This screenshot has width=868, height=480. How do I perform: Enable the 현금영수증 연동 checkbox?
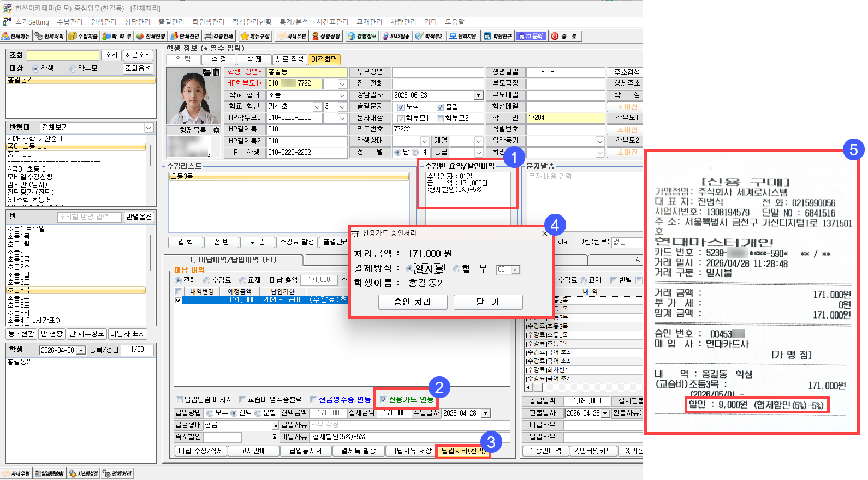[313, 399]
